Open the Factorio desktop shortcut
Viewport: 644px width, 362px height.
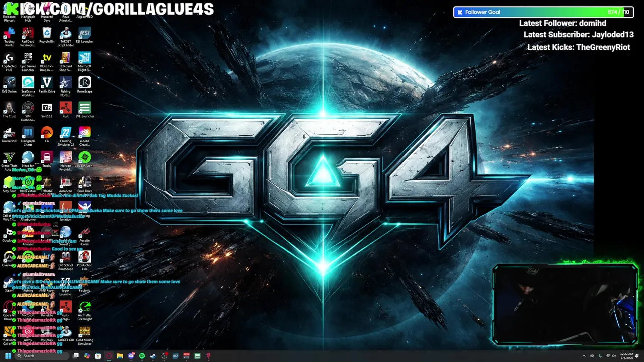[x=85, y=285]
